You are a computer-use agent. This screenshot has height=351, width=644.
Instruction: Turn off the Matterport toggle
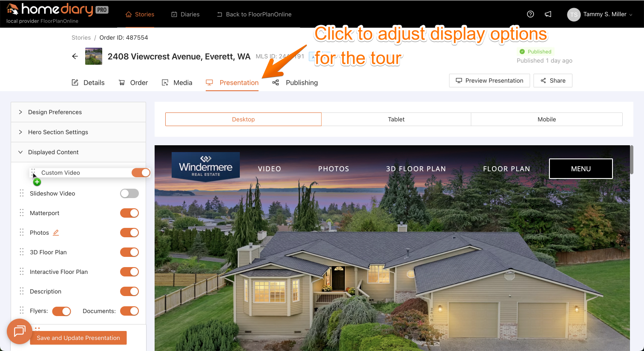point(129,213)
